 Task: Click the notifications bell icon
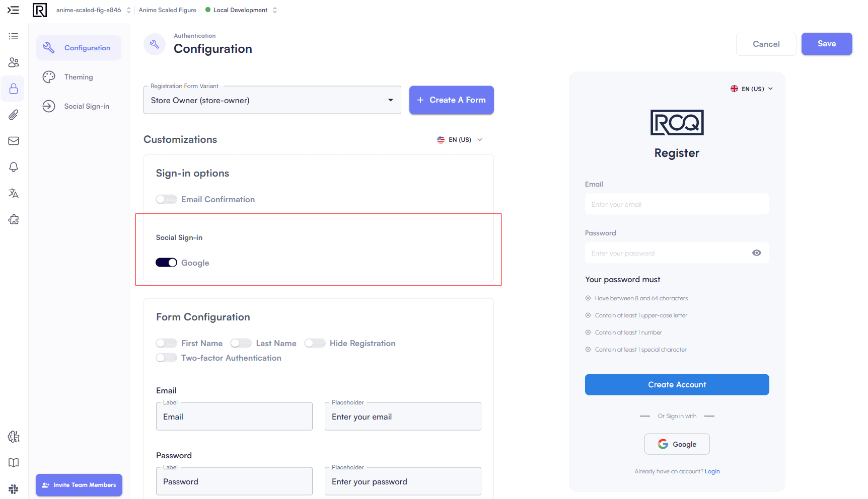tap(13, 167)
